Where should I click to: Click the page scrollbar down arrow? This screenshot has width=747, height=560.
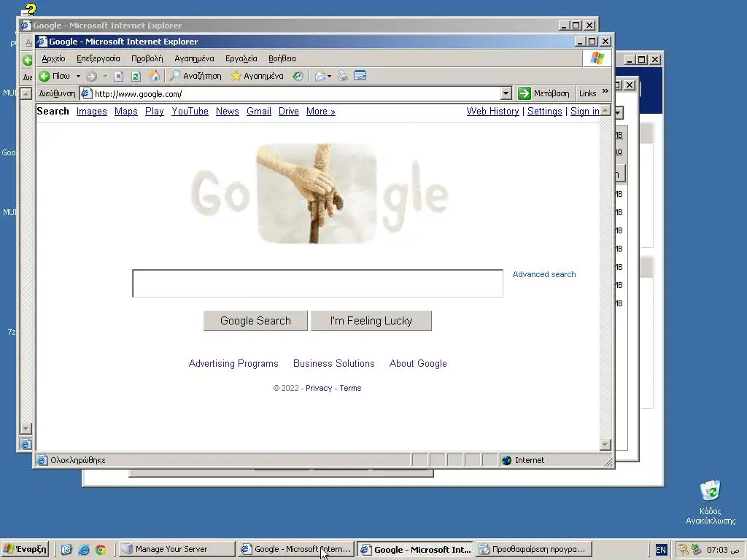tap(605, 445)
